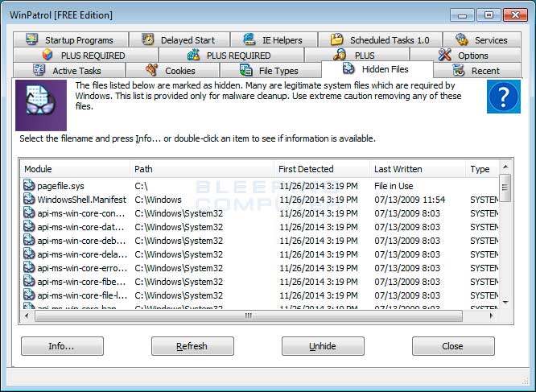Select api-ms-win-core-erro... module name
The image size is (536, 392).
click(82, 268)
